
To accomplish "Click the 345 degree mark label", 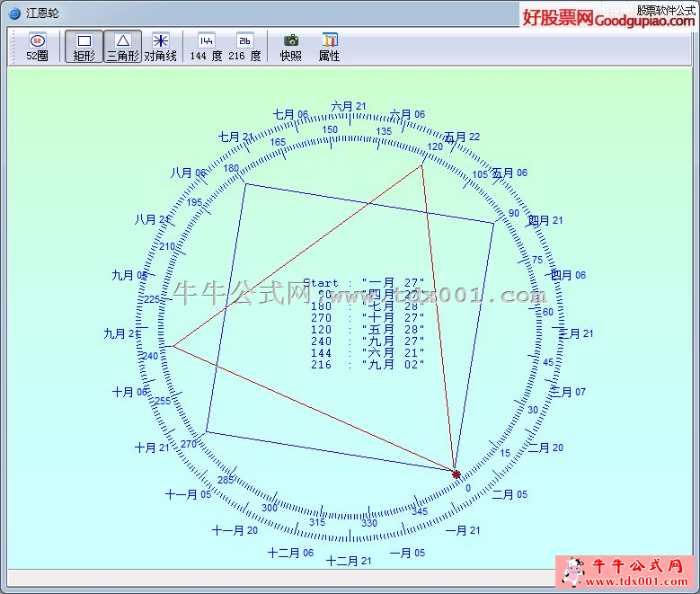I will point(420,511).
